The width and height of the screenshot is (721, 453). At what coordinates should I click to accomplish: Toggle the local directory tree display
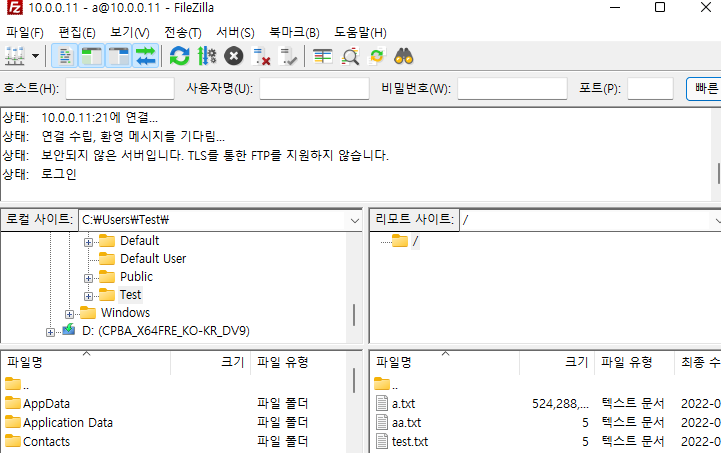[x=92, y=56]
